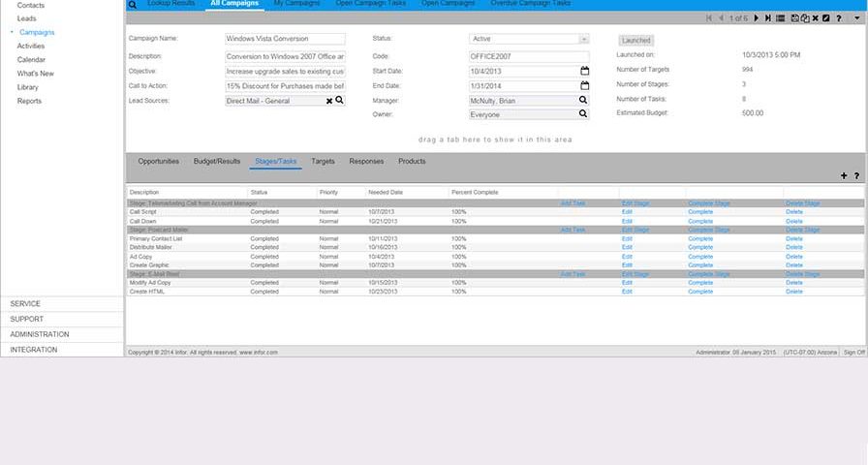Viewport: 868px width, 465px height.
Task: Delete campaign X icon in top toolbar
Action: 816,18
